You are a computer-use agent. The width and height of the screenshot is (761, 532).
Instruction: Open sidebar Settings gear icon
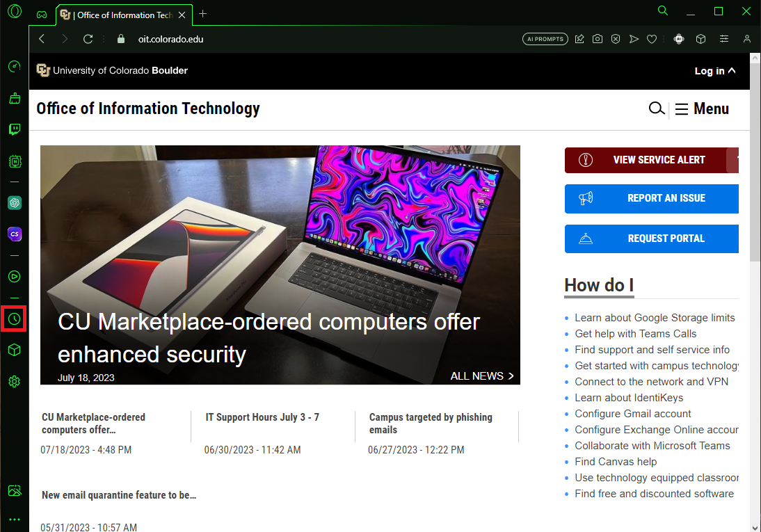point(14,381)
